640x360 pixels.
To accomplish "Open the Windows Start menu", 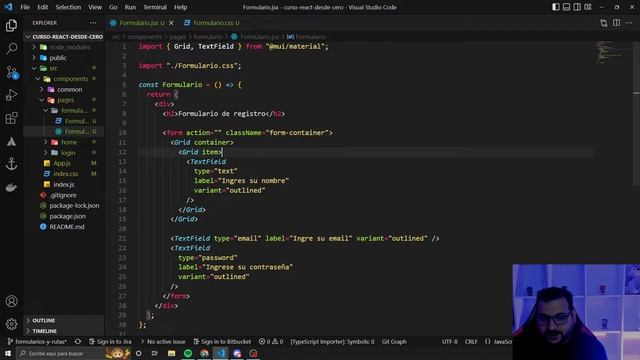I will click(8, 353).
